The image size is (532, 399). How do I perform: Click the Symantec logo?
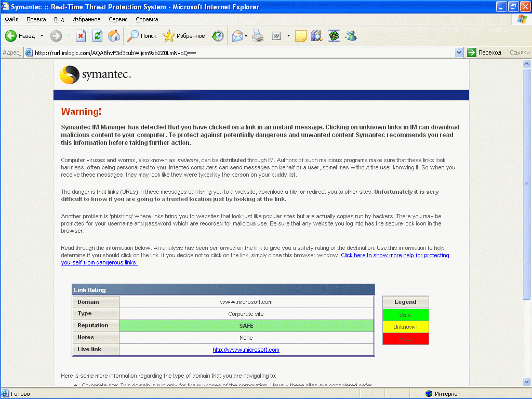point(95,74)
